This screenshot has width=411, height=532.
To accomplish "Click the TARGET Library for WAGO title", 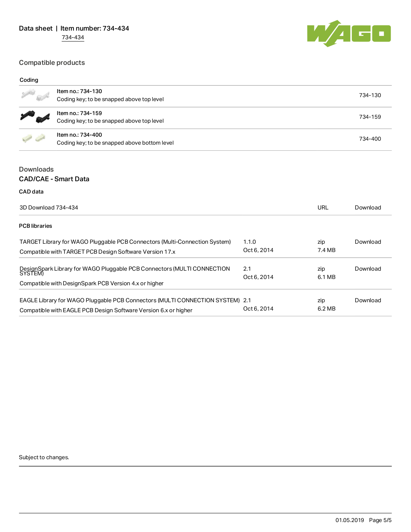I will [125, 242].
